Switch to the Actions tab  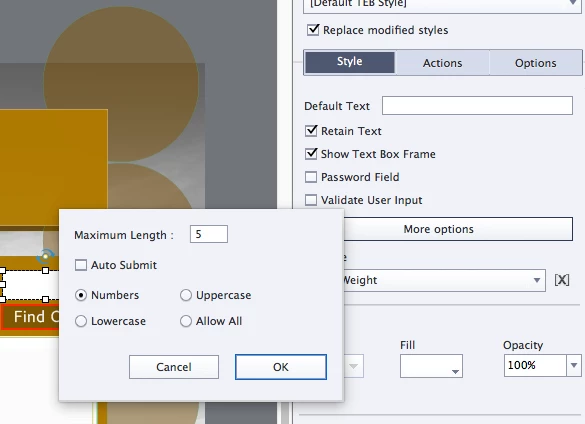[442, 63]
